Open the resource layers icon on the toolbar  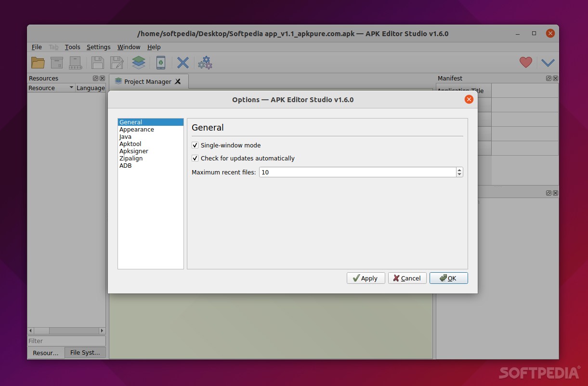(139, 63)
